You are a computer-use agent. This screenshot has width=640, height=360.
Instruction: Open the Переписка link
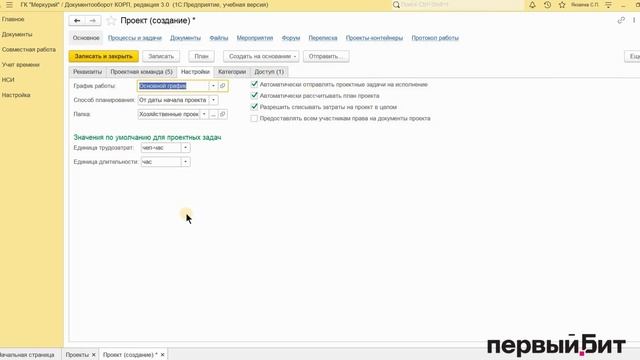point(323,38)
